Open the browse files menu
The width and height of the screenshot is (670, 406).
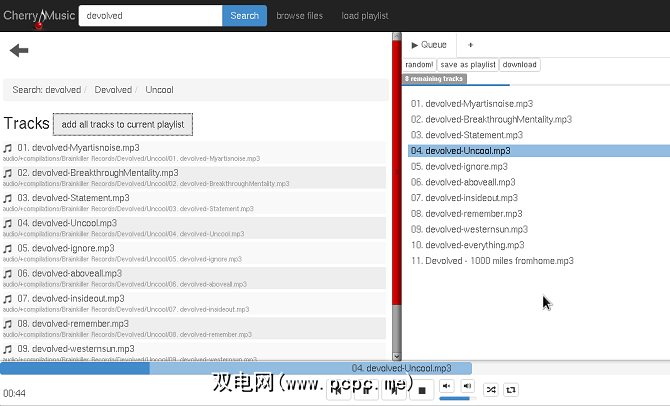click(x=300, y=16)
